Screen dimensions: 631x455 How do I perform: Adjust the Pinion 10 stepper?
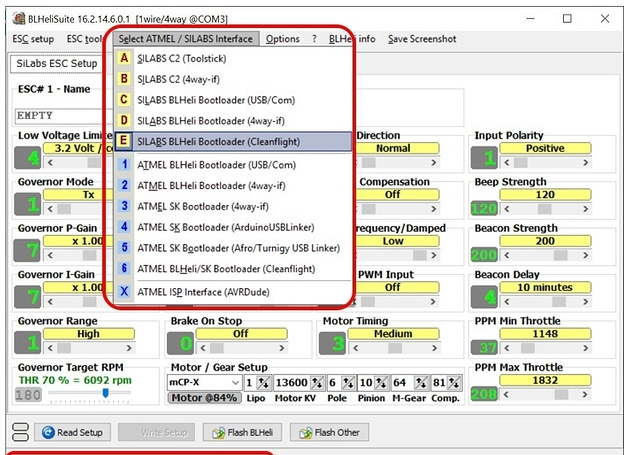click(x=381, y=383)
